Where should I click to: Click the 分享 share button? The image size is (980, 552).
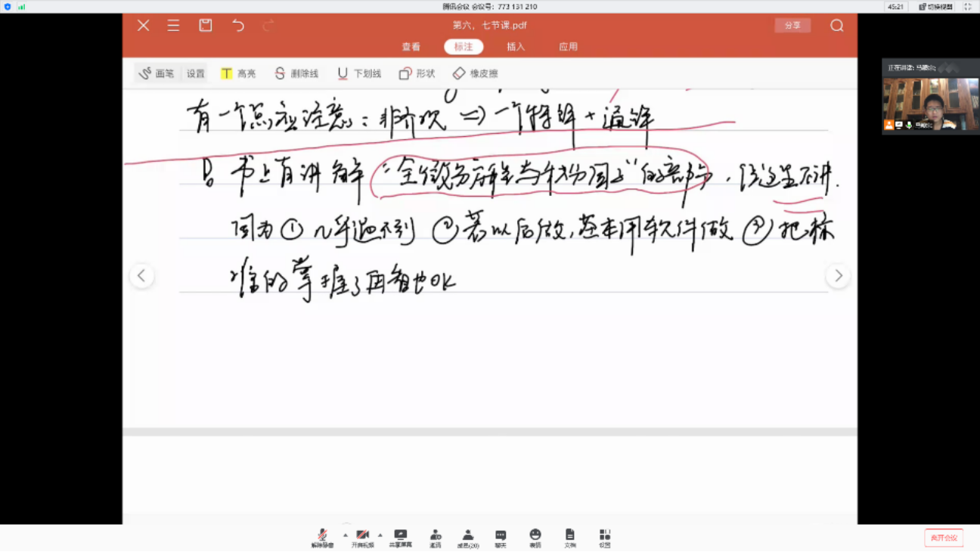[x=792, y=26]
